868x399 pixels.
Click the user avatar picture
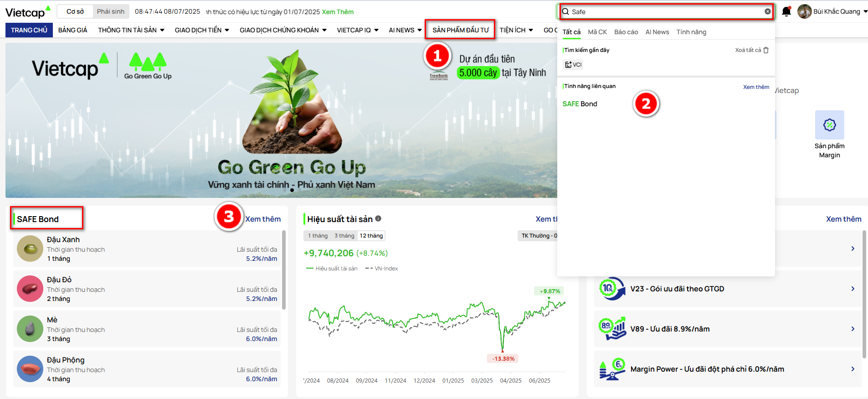pyautogui.click(x=804, y=11)
